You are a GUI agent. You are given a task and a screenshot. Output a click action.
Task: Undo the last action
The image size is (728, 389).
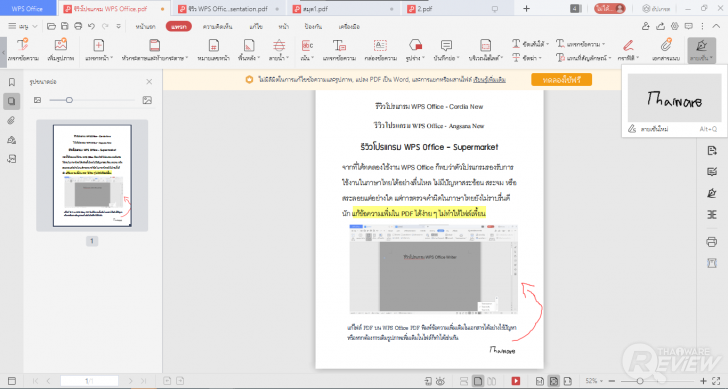[91, 26]
